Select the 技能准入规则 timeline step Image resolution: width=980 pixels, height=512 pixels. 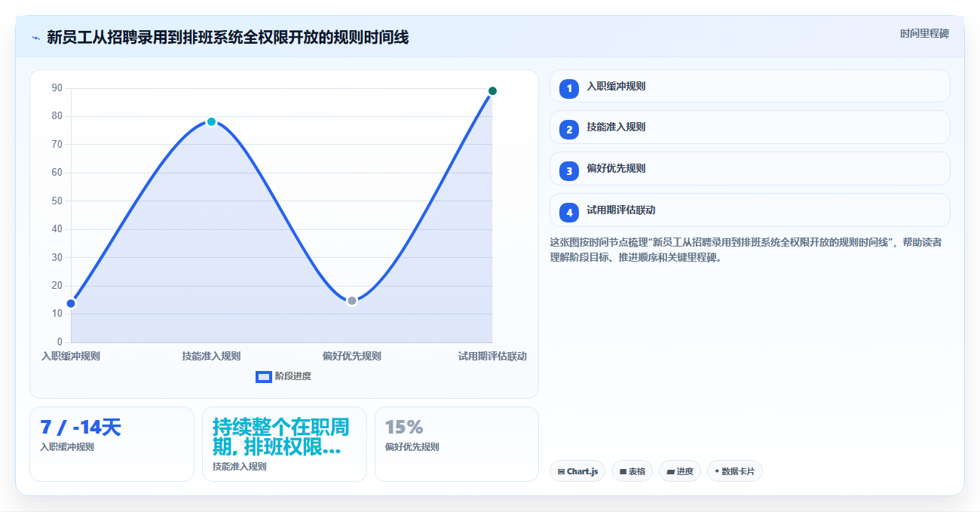749,127
